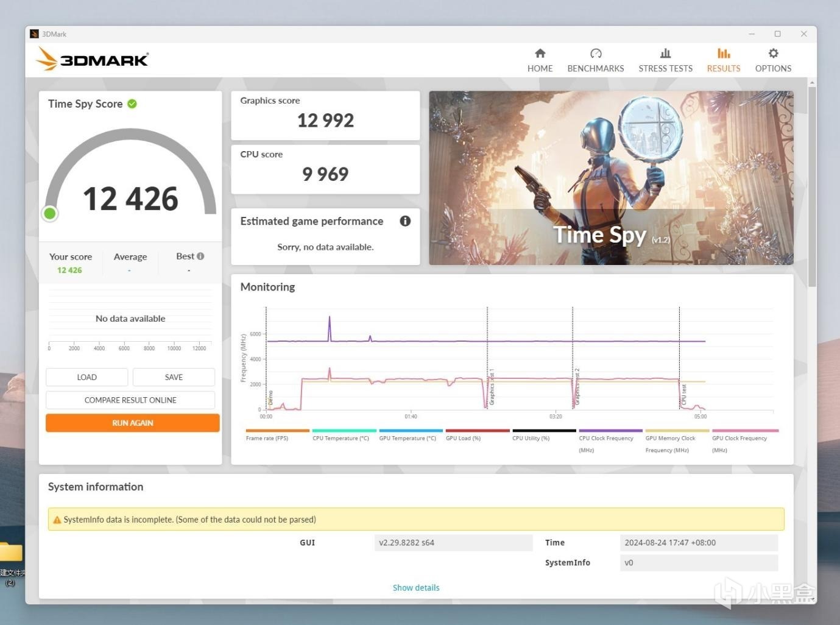Screen dimensions: 840x625
Task: Open the BENCHMARKS tab
Action: point(595,60)
